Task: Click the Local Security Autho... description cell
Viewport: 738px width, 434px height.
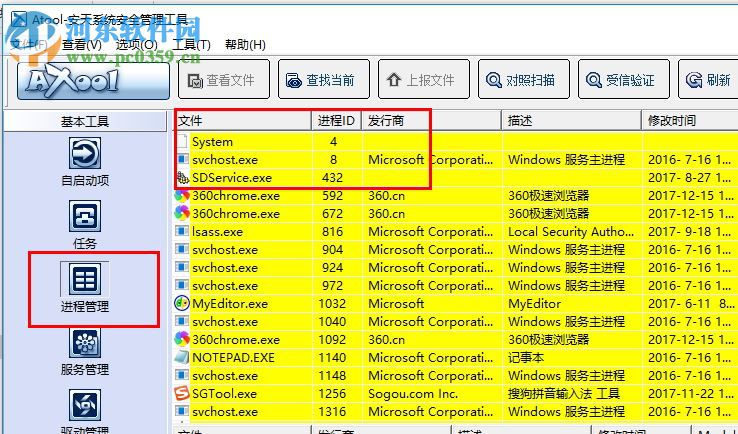Action: click(571, 232)
